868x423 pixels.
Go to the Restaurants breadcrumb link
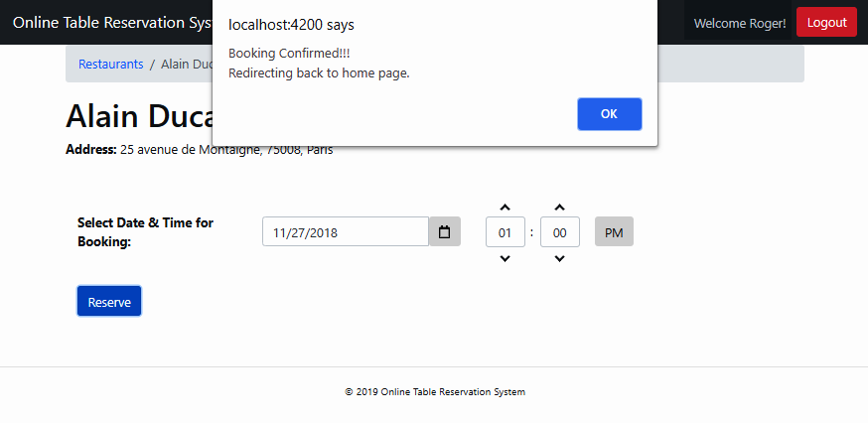[111, 64]
